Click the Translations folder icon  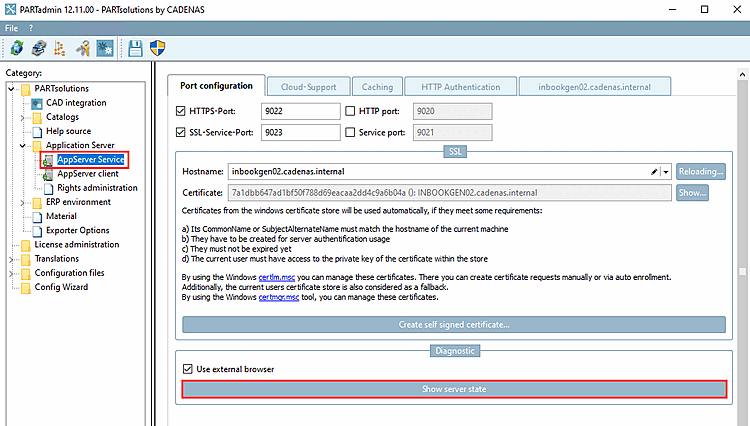26,259
